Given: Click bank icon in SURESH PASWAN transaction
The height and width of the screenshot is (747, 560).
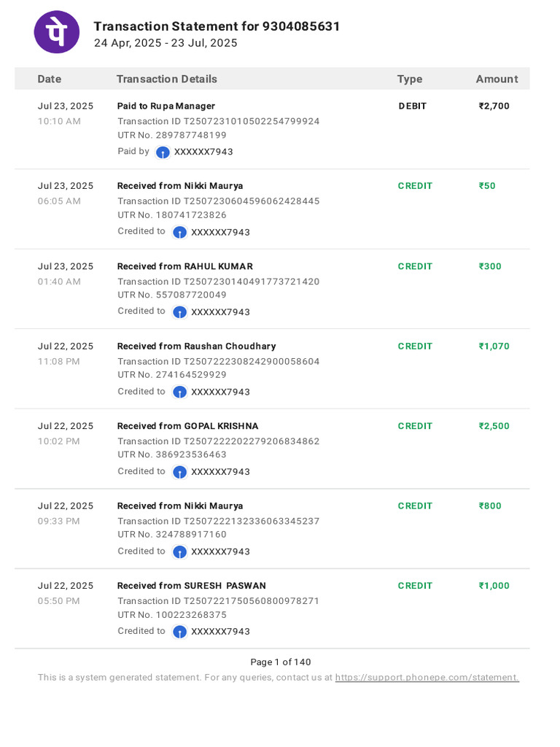Looking at the screenshot, I should coord(179,631).
